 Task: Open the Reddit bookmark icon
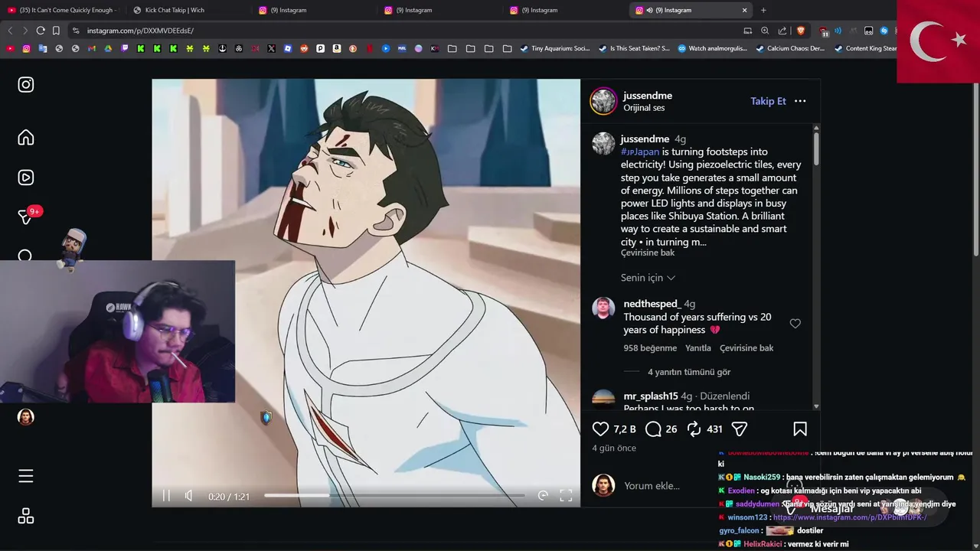pyautogui.click(x=304, y=48)
